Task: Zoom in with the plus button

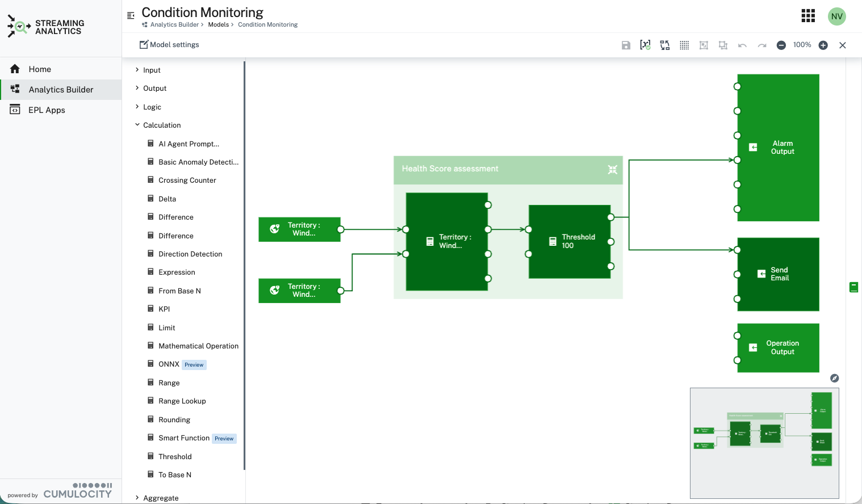Action: point(823,45)
